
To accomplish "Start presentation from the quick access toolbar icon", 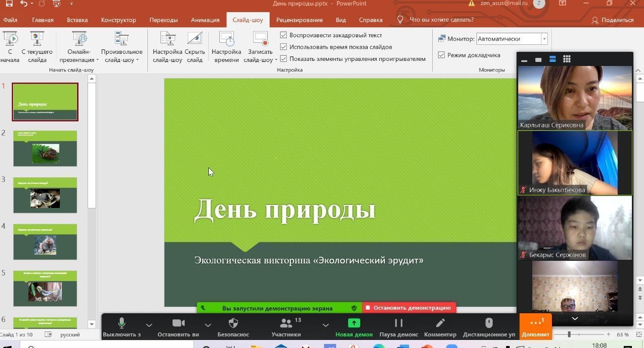I will (56, 4).
